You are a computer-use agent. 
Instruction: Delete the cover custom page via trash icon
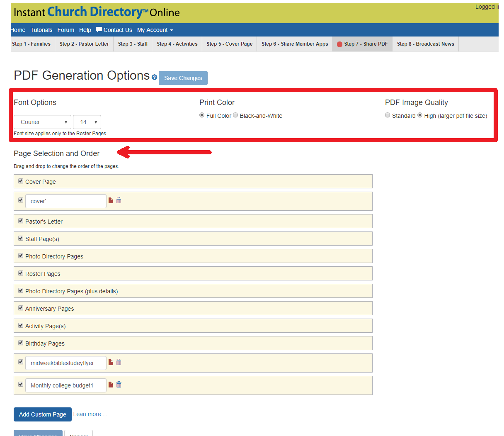coord(119,200)
